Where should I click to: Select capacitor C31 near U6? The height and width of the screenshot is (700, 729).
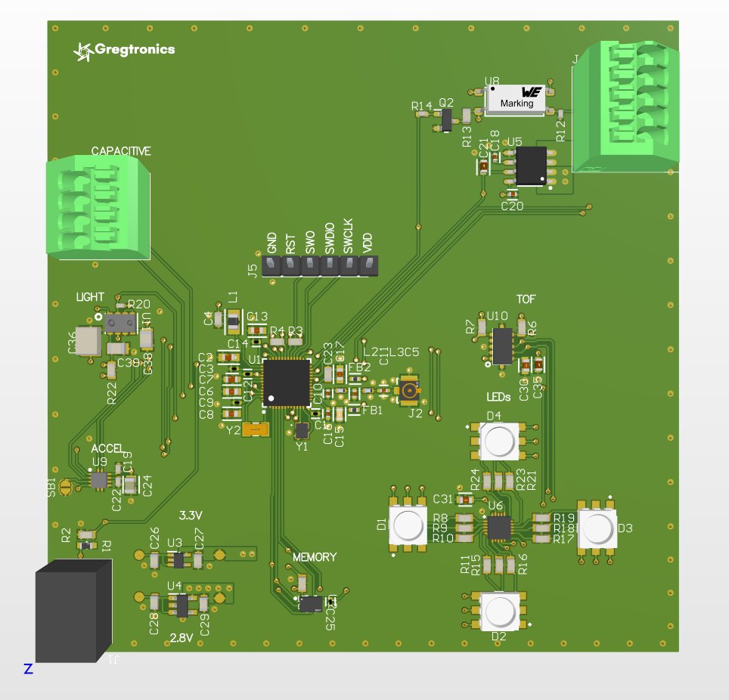click(465, 500)
